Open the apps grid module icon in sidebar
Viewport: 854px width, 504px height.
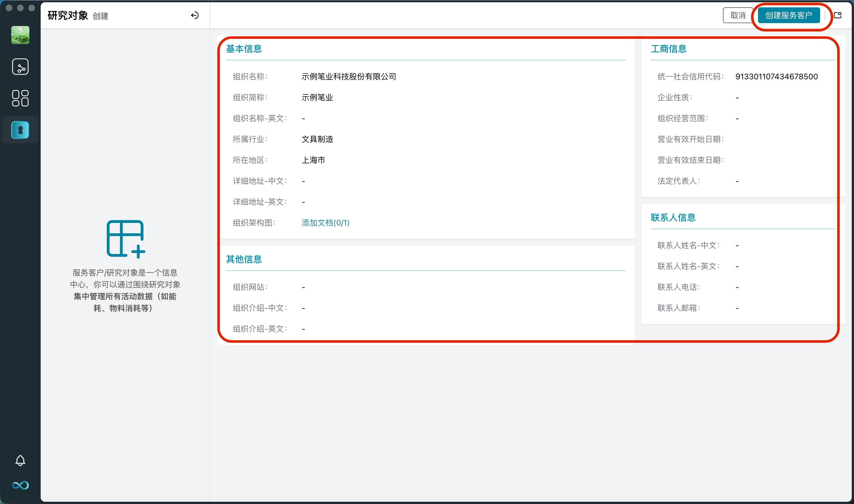point(20,98)
